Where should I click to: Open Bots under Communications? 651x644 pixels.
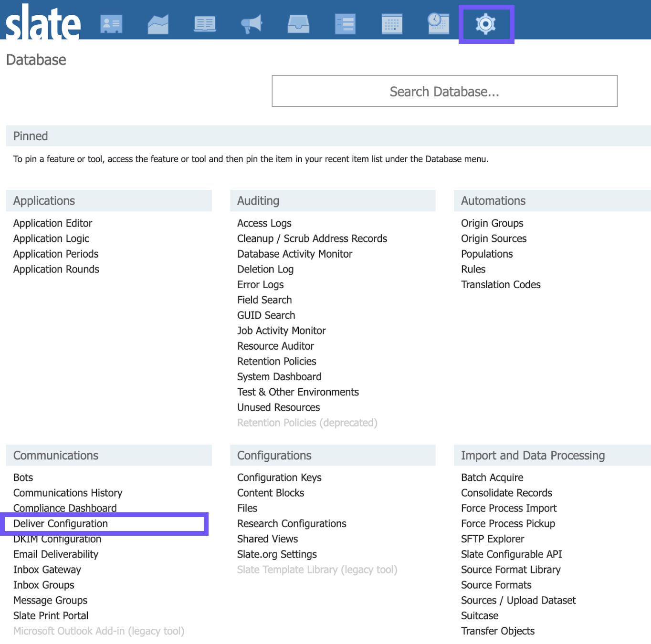click(x=23, y=478)
